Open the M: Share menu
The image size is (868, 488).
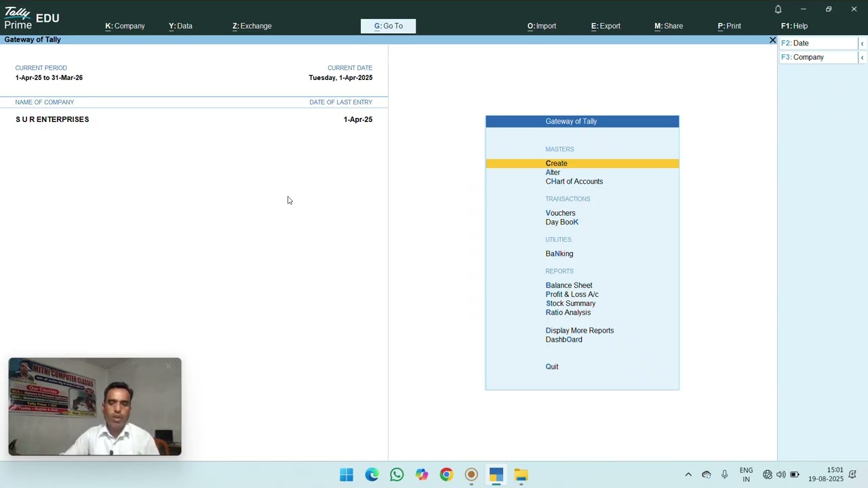pos(669,26)
